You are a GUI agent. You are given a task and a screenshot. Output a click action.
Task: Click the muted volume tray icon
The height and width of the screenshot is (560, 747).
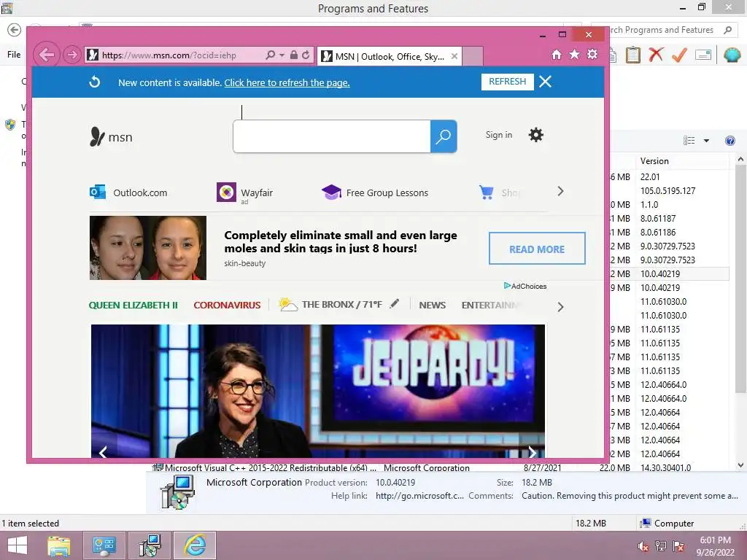click(x=643, y=546)
